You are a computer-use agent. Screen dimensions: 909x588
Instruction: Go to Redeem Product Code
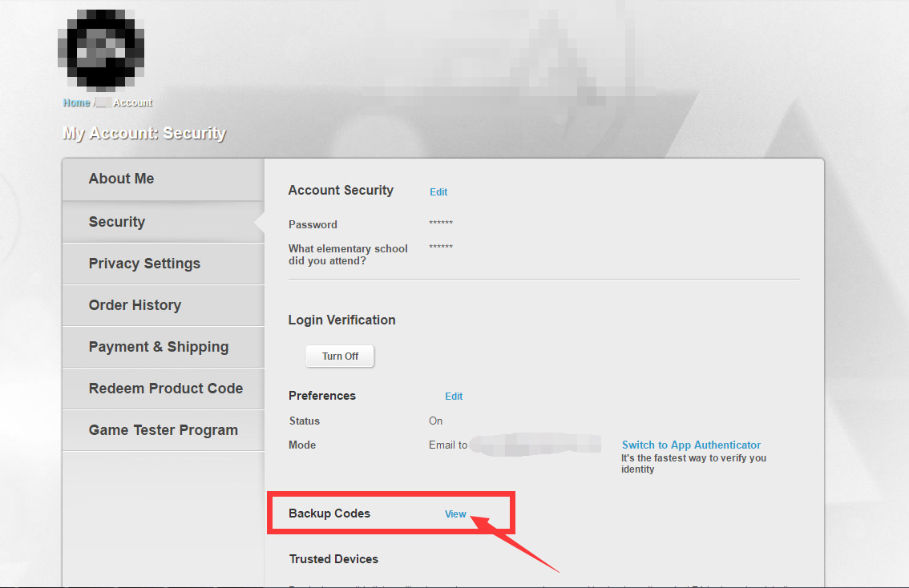point(165,389)
